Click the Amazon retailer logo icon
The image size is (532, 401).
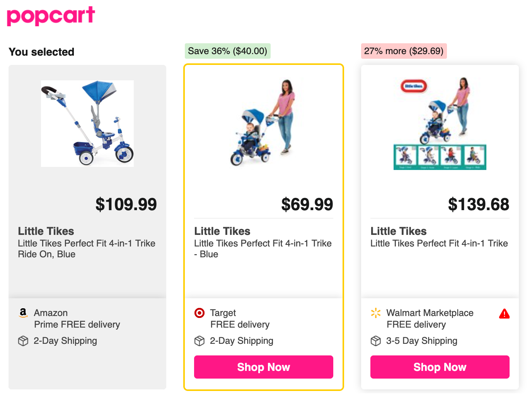coord(23,313)
